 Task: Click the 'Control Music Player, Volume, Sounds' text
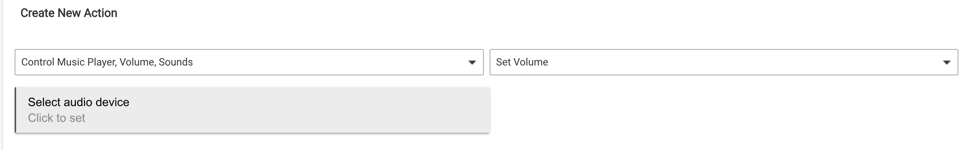tap(107, 62)
